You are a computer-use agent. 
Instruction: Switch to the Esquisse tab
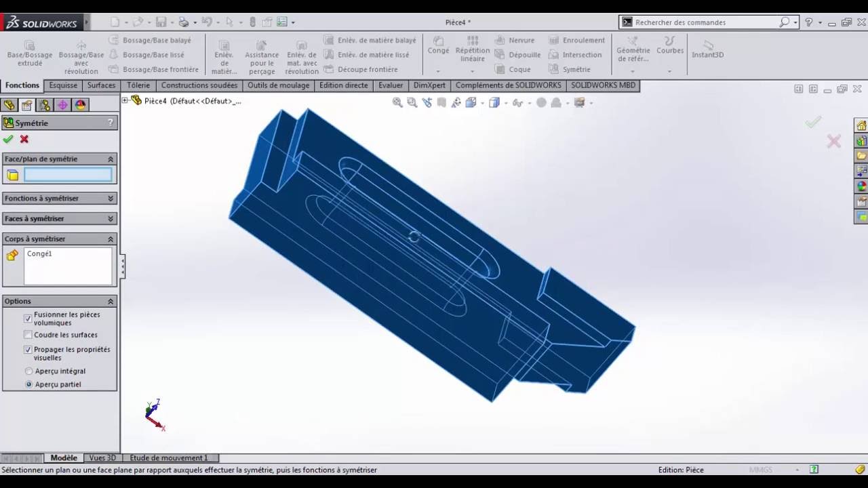pyautogui.click(x=63, y=85)
